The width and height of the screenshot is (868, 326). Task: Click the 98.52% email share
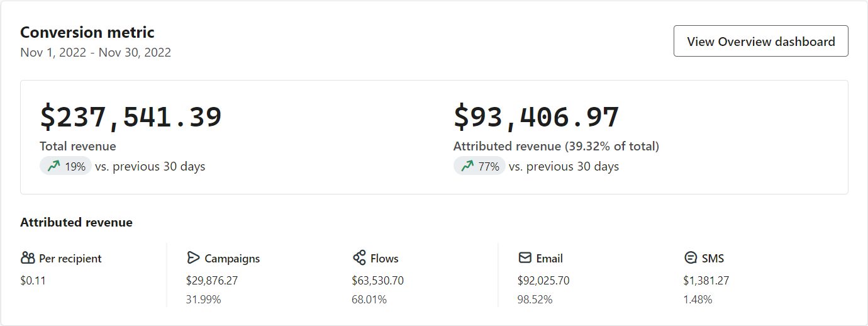[x=535, y=300]
